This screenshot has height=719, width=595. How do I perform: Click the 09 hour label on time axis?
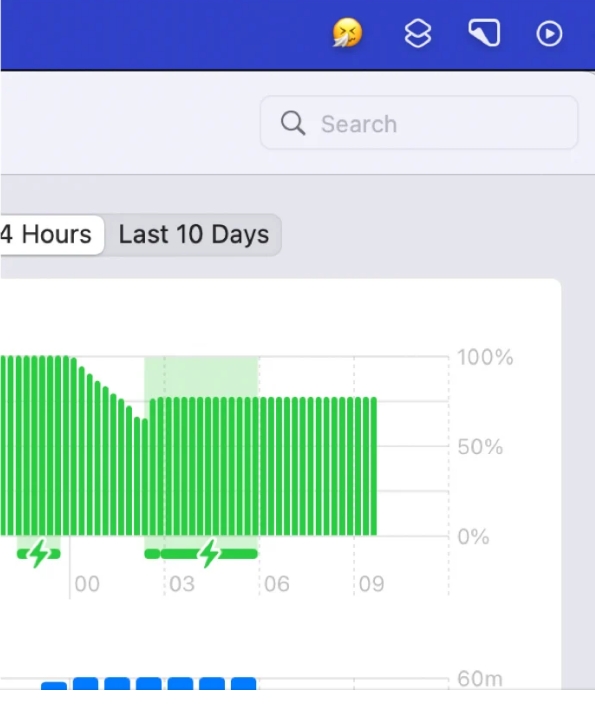click(x=372, y=584)
